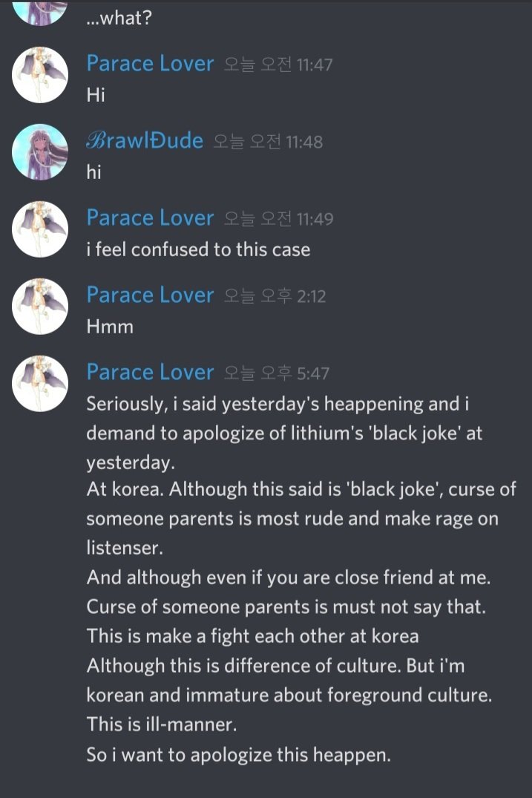Image resolution: width=532 pixels, height=798 pixels.
Task: Click BrawlDude's avatar beside the 11:48 message
Action: coord(40,152)
